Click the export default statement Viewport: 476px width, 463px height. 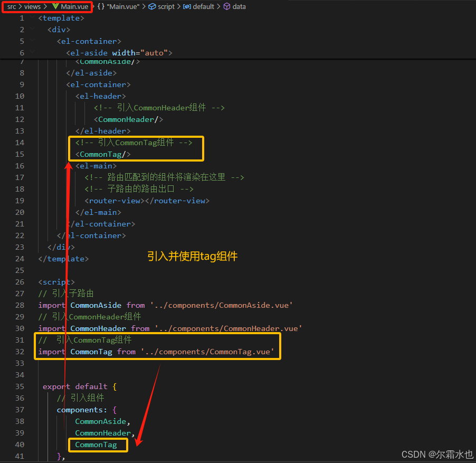[80, 386]
